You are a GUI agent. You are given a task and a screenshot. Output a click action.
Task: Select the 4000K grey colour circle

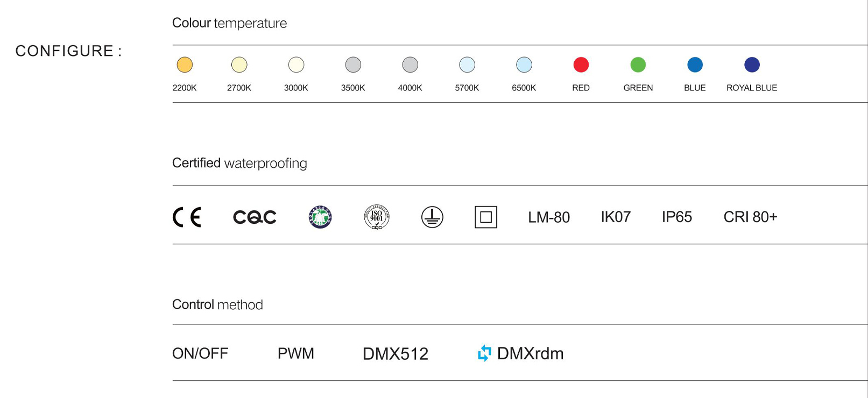click(410, 65)
